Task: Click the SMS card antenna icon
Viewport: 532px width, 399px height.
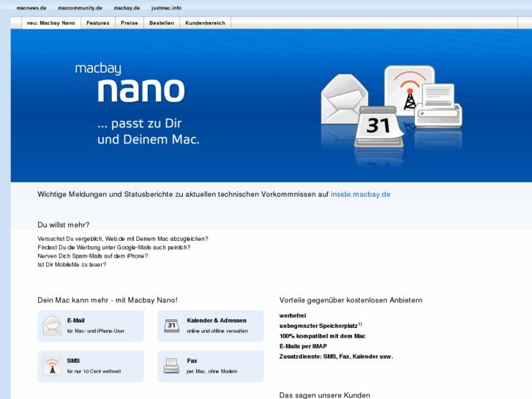Action: 52,366
